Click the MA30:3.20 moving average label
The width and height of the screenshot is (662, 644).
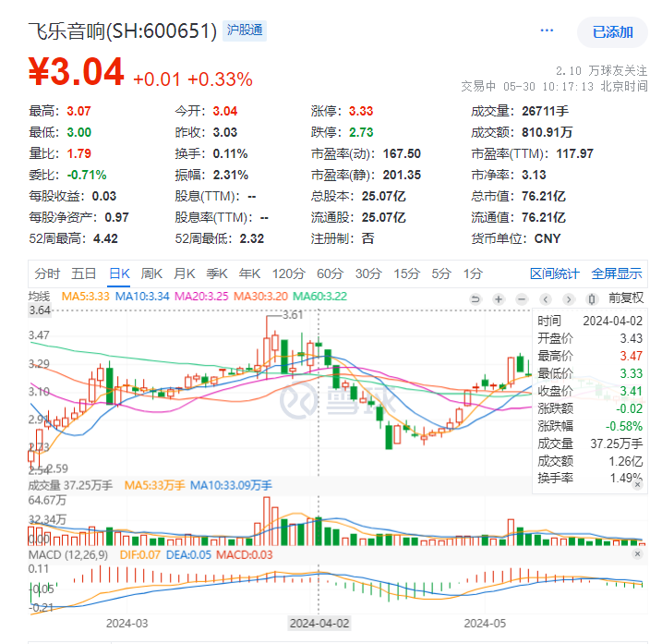tap(260, 297)
